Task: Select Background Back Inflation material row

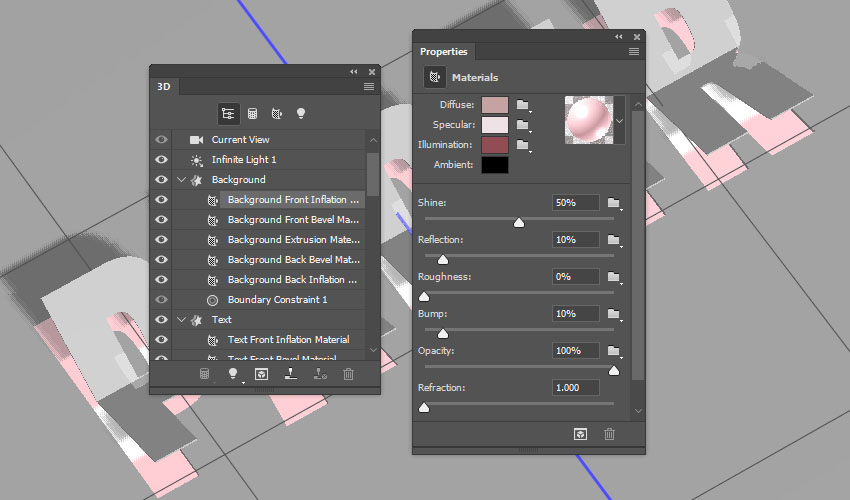Action: click(269, 280)
